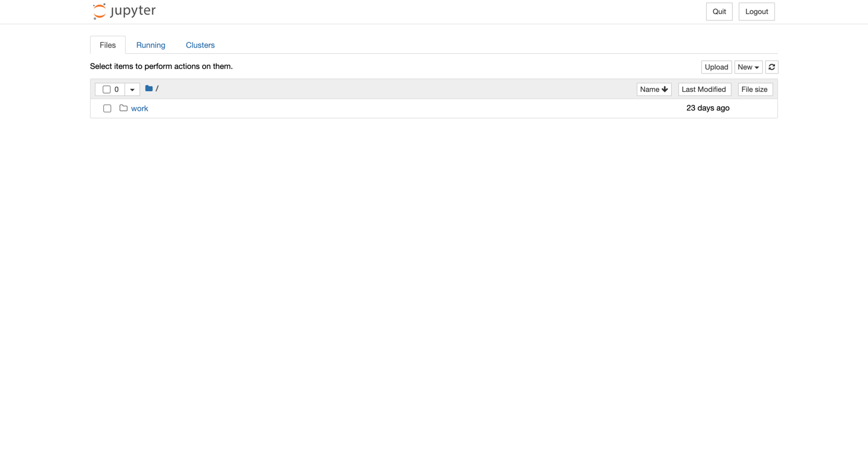Click the Upload button
868x460 pixels.
[x=716, y=67]
